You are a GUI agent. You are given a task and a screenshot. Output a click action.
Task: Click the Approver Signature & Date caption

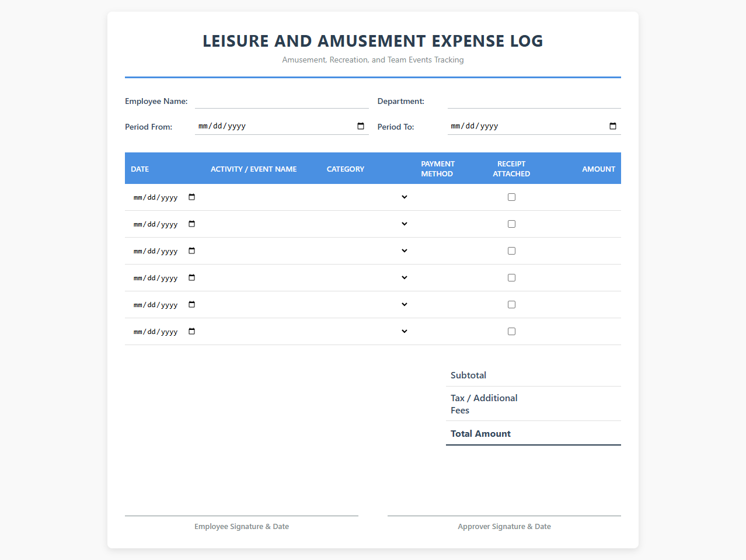(x=504, y=527)
